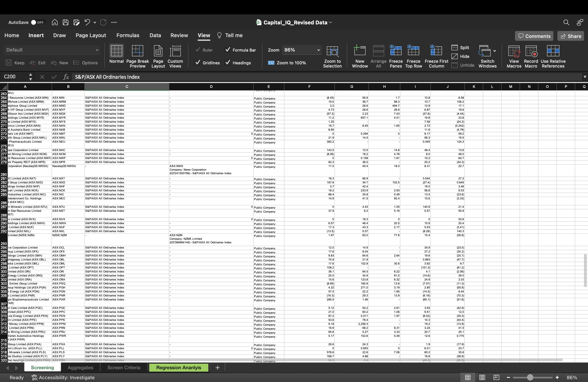Uncheck the Gridlines checkbox

197,63
